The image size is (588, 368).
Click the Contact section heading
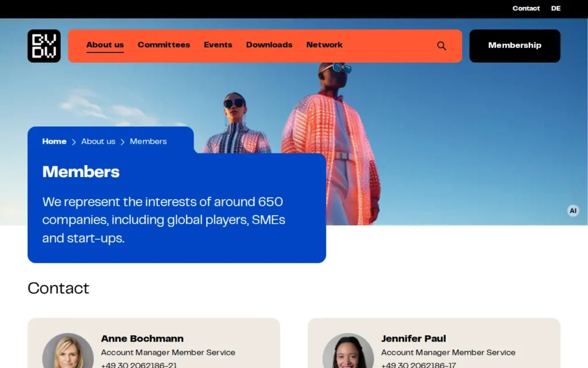(x=59, y=289)
